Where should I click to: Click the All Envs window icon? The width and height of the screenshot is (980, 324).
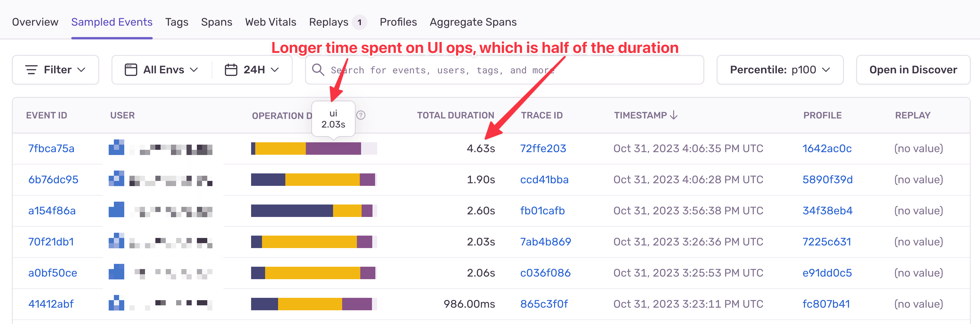[x=131, y=70]
